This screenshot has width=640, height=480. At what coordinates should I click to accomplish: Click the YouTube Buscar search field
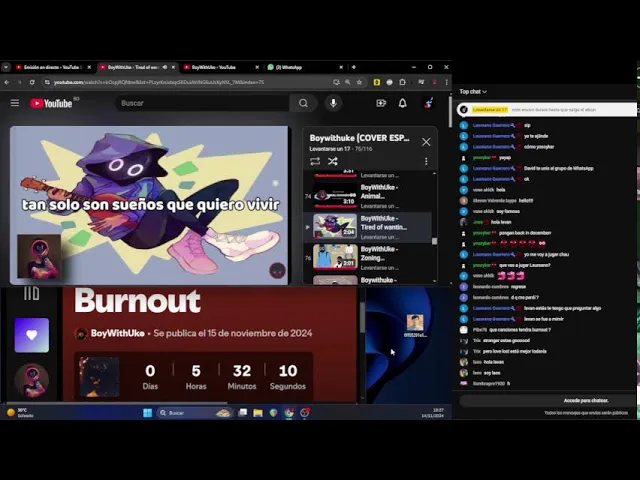(x=203, y=103)
